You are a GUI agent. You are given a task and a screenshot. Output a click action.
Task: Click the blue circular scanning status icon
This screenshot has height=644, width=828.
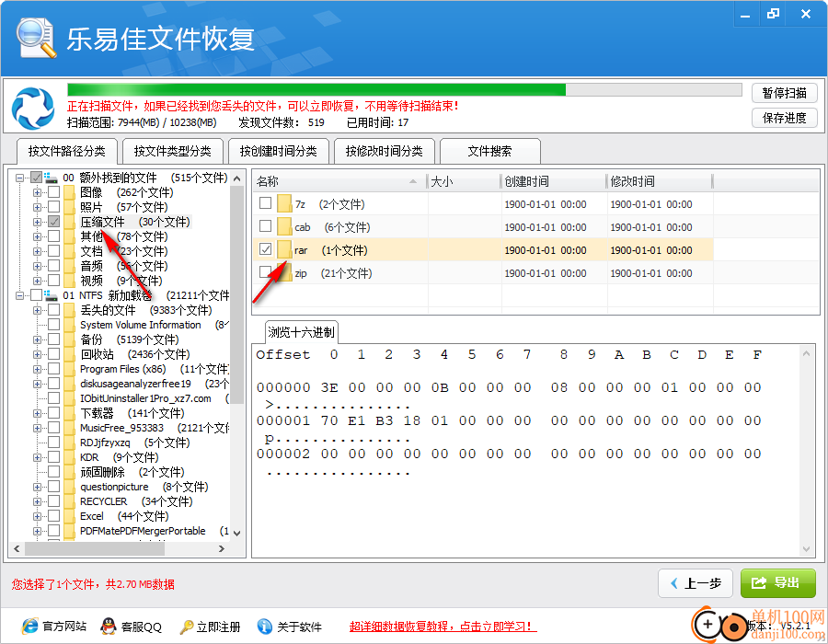click(x=33, y=109)
